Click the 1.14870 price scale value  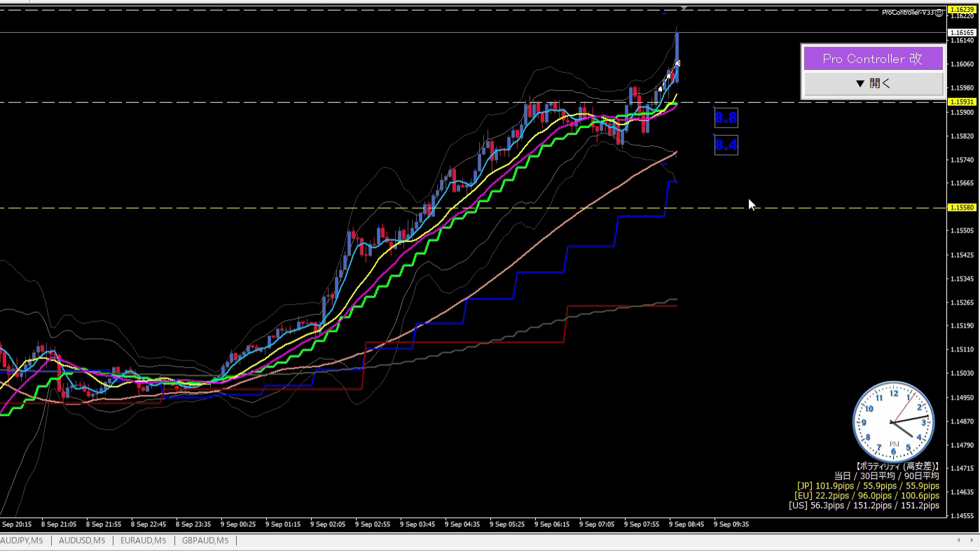click(x=961, y=421)
